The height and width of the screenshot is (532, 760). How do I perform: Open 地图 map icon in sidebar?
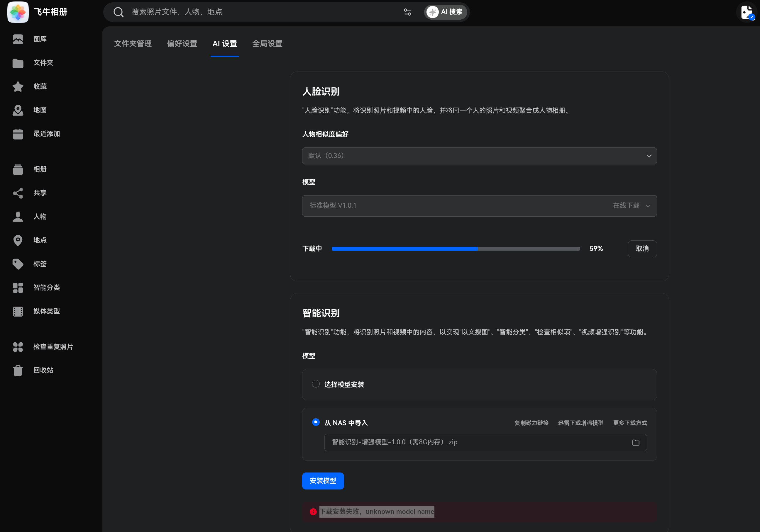[x=18, y=110]
